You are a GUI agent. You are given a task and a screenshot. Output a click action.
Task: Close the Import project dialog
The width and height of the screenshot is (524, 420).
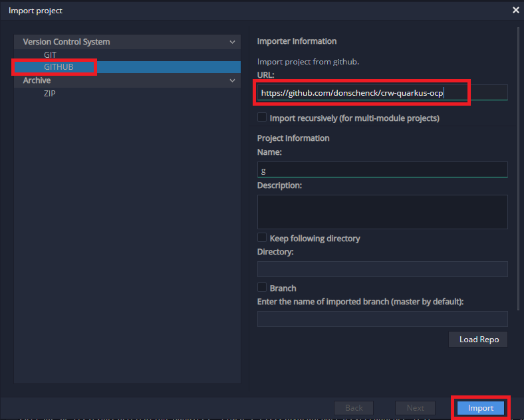coord(515,11)
